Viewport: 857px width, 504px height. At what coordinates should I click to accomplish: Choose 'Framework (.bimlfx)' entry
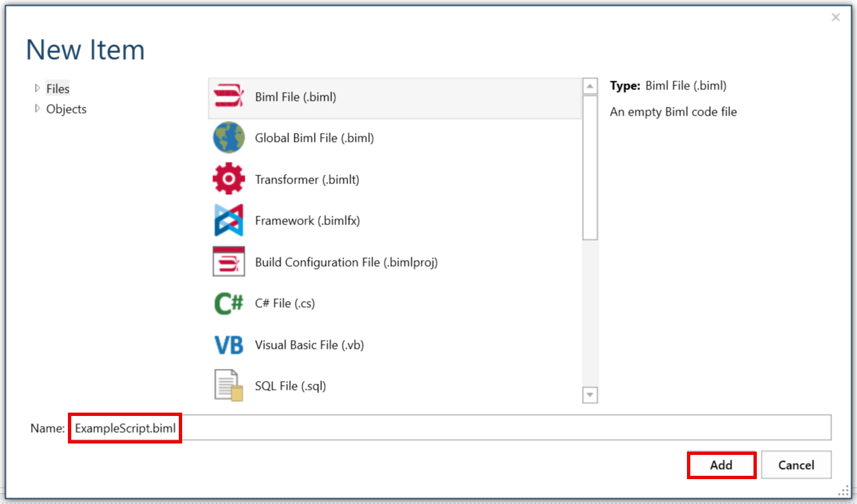tap(395, 220)
